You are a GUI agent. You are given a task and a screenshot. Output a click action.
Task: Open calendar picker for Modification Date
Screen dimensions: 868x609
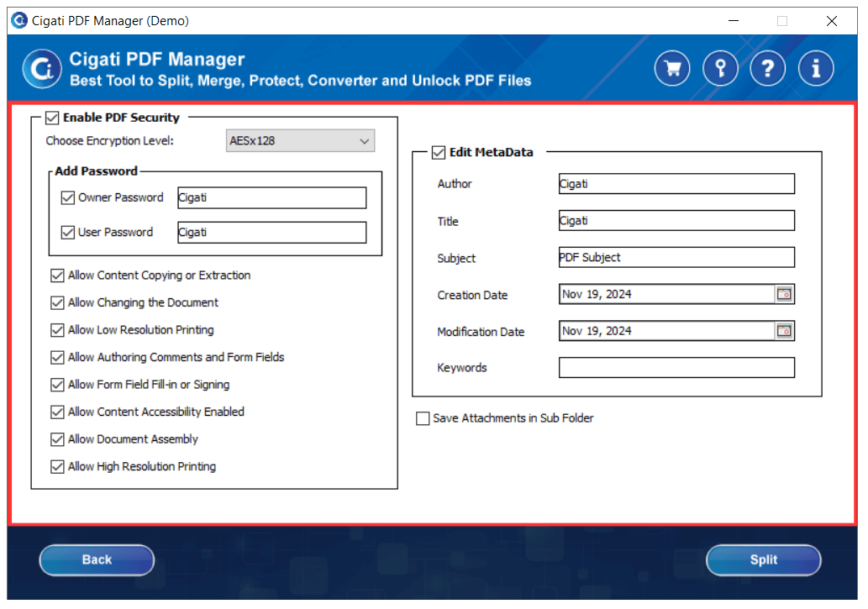point(784,331)
